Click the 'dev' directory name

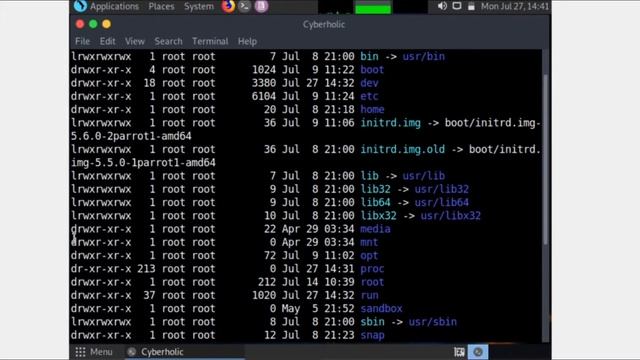(x=369, y=83)
